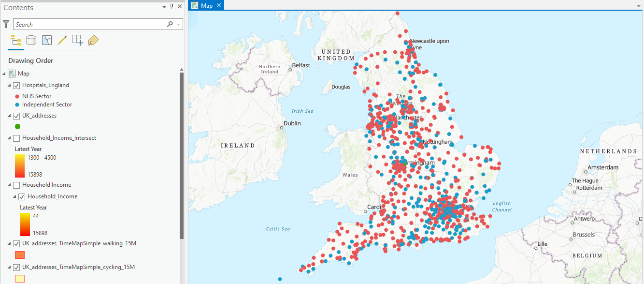Screen dimensions: 644x284
Task: Open the NHS Sector red symbol
Action: [17, 96]
